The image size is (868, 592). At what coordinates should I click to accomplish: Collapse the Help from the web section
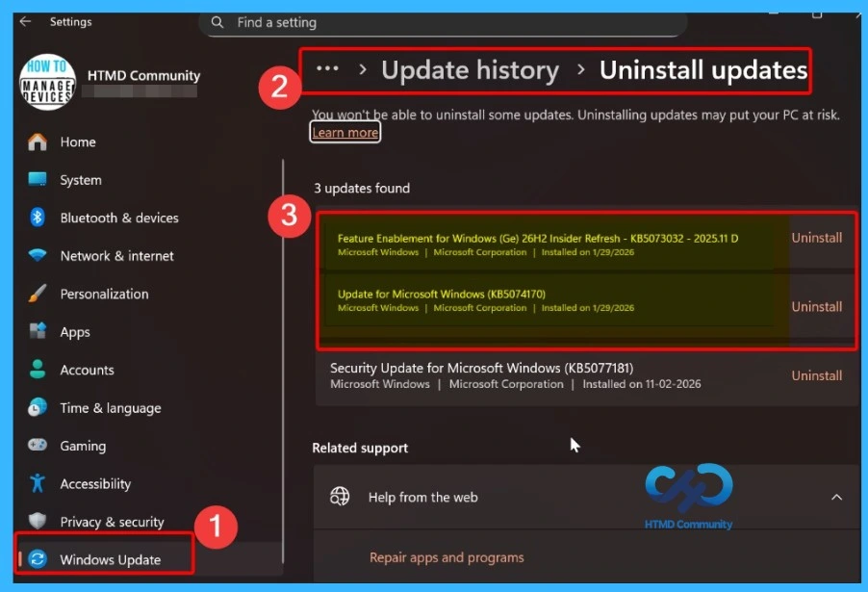click(x=836, y=497)
